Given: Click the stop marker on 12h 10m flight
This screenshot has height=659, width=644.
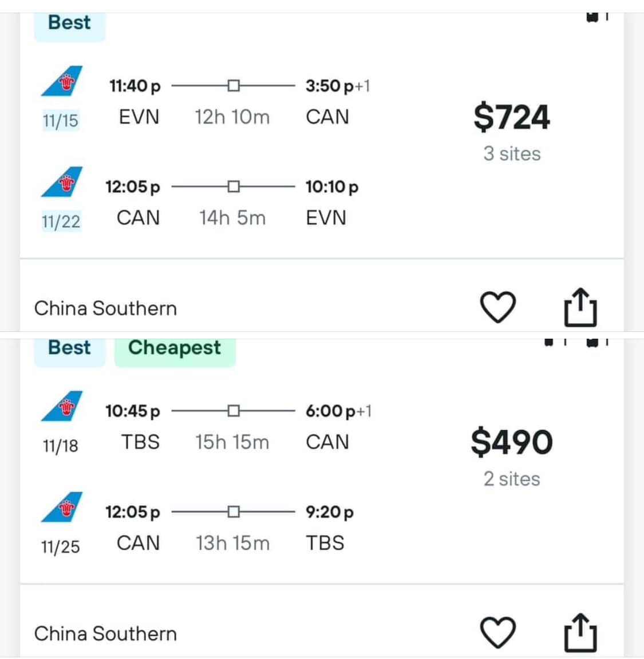Looking at the screenshot, I should [234, 86].
